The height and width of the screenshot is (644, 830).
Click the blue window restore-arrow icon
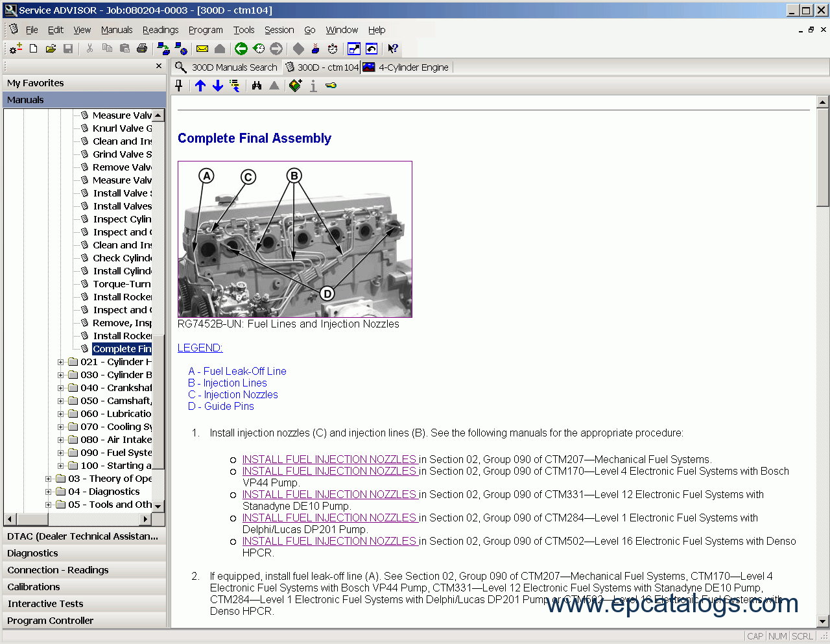point(372,49)
